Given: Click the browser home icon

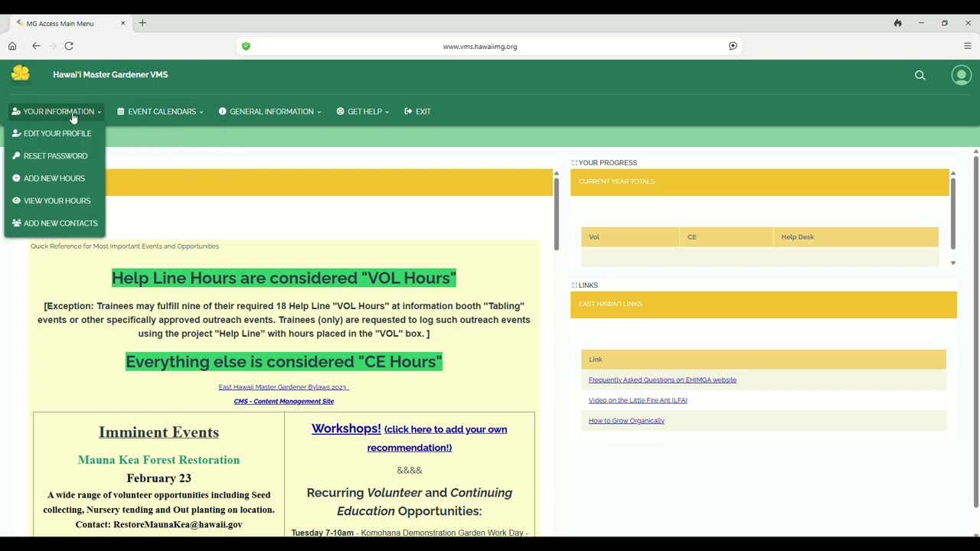Looking at the screenshot, I should 12,46.
